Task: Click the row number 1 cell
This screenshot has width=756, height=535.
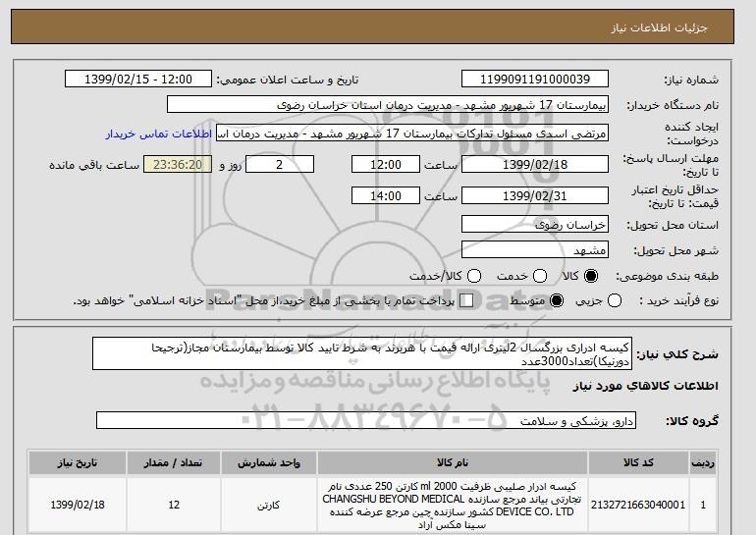Action: [x=703, y=505]
